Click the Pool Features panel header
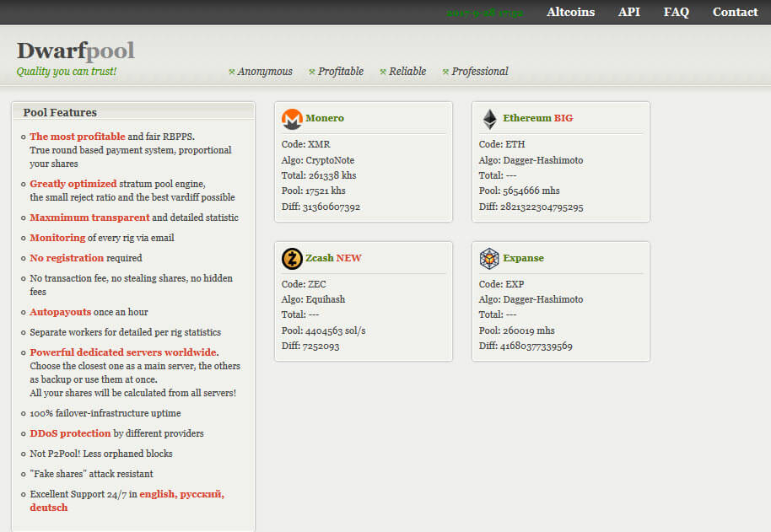 click(60, 112)
